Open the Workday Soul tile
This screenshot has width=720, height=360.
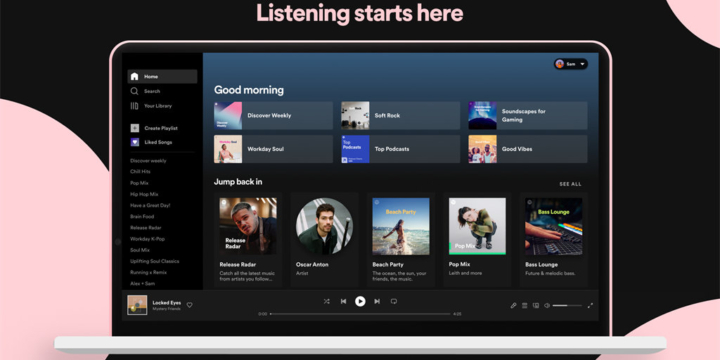tap(273, 149)
